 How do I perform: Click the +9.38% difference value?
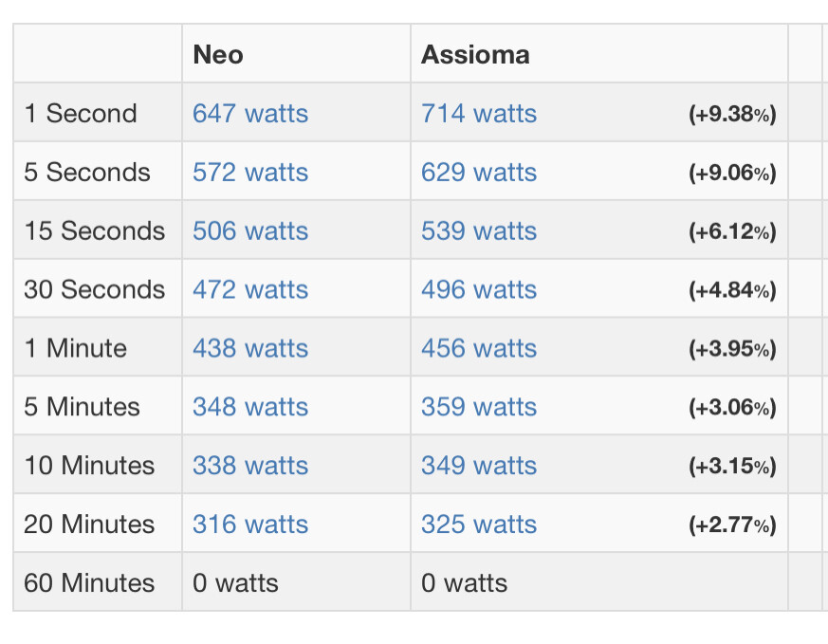[732, 114]
